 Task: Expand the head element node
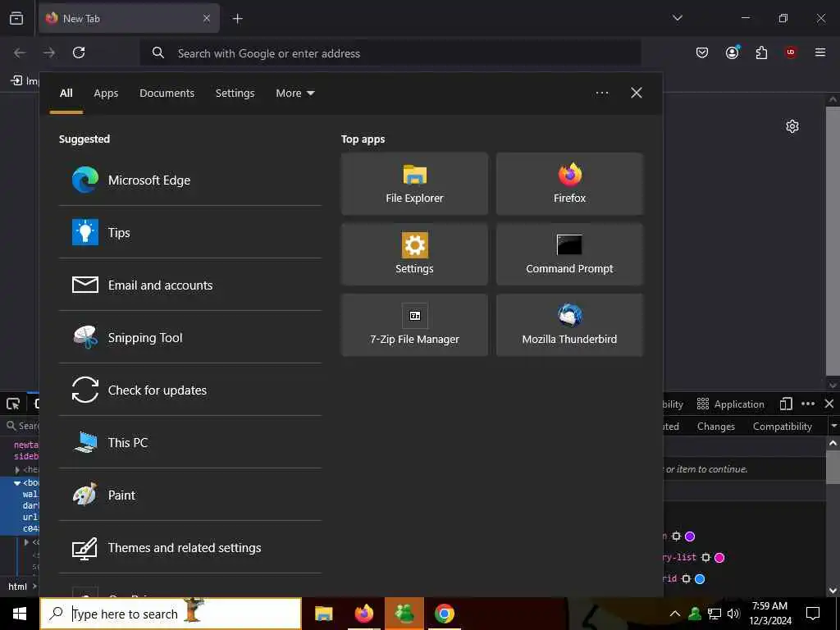tap(17, 470)
